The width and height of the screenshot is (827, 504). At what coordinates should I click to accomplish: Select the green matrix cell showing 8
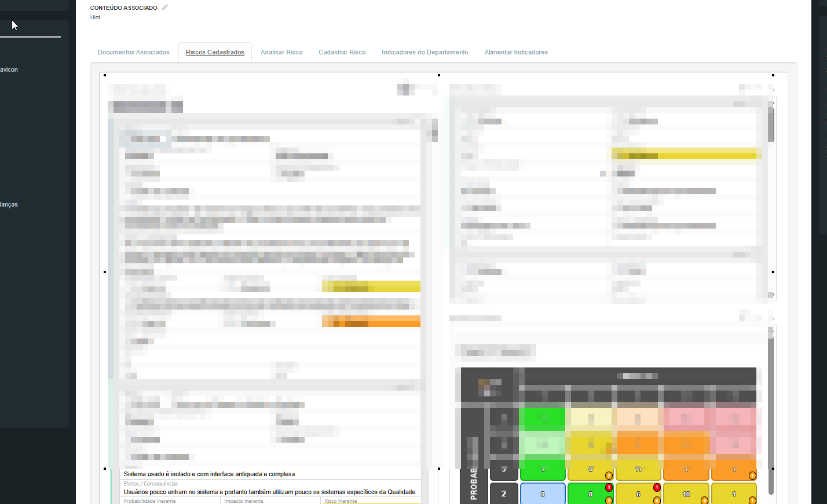(590, 494)
